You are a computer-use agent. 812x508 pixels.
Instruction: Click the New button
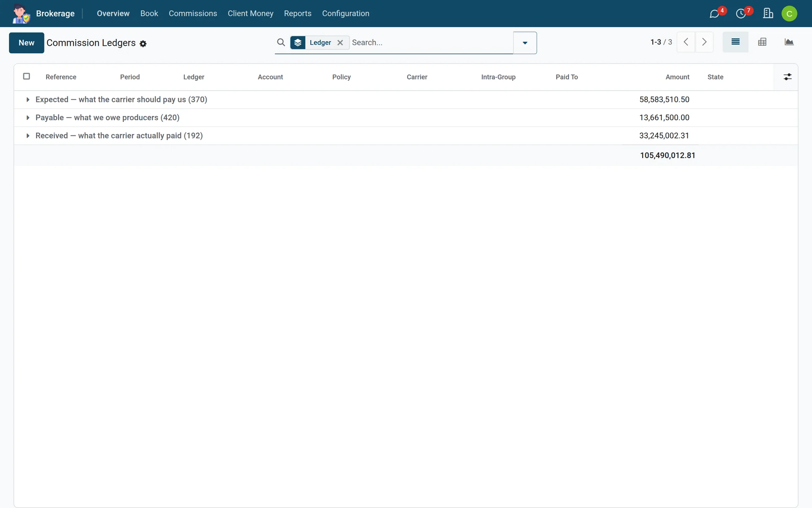[x=27, y=43]
